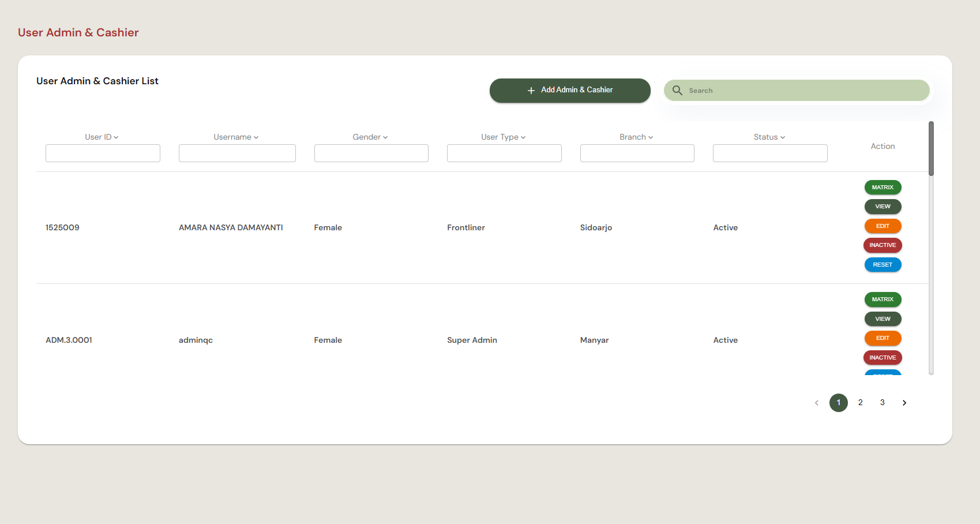980x524 pixels.
Task: Click the plus icon on Add Admin button
Action: click(531, 91)
